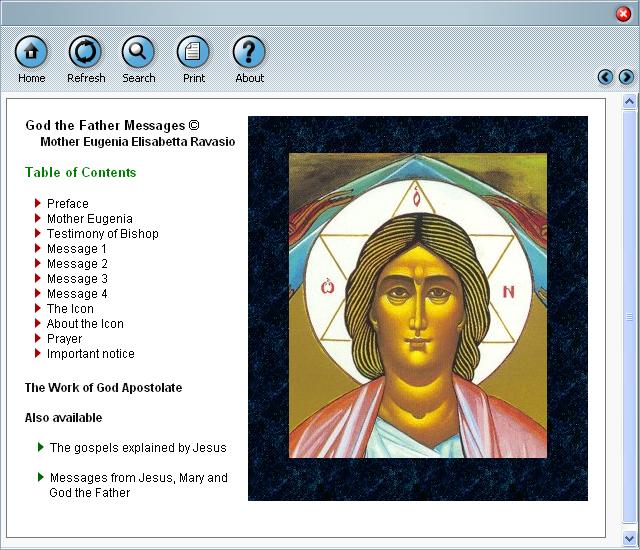
Task: Click red arrow bullet beside Message 4
Action: click(38, 293)
